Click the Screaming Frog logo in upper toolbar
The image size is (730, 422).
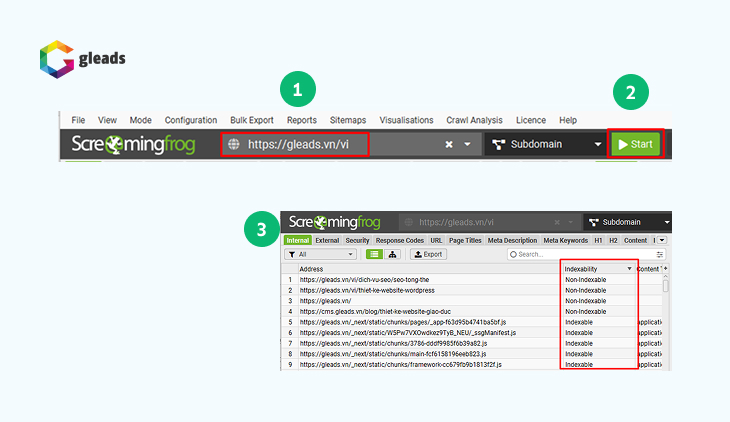coord(133,144)
